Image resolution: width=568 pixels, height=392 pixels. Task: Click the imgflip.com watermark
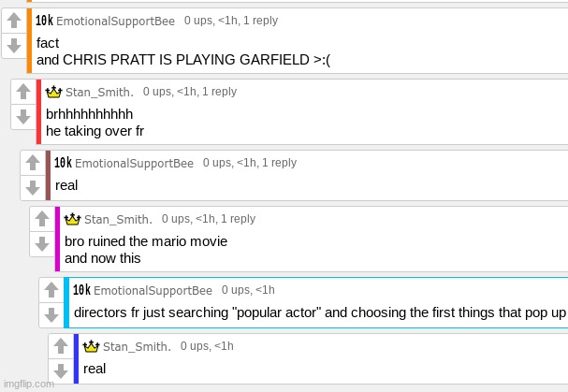28,385
